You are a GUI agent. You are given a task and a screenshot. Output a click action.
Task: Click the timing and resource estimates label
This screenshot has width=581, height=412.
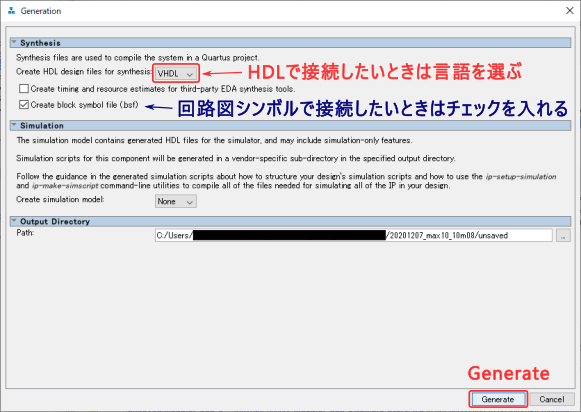tap(163, 89)
